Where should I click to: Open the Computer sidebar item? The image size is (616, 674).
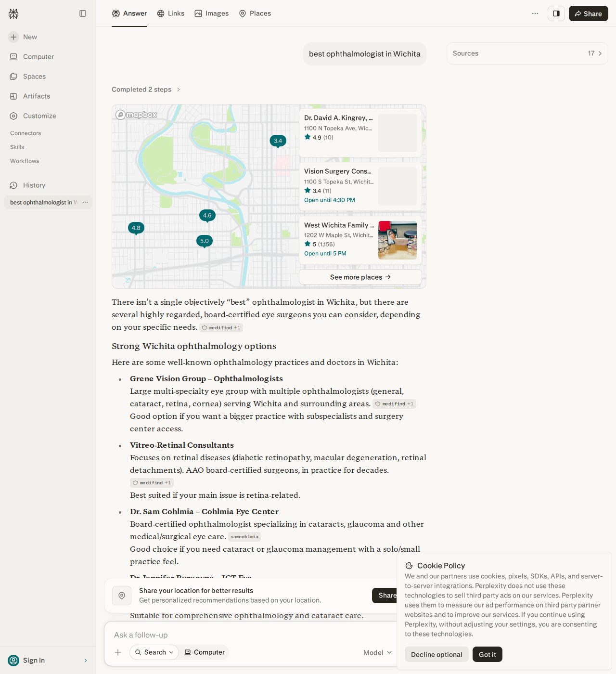click(x=38, y=57)
